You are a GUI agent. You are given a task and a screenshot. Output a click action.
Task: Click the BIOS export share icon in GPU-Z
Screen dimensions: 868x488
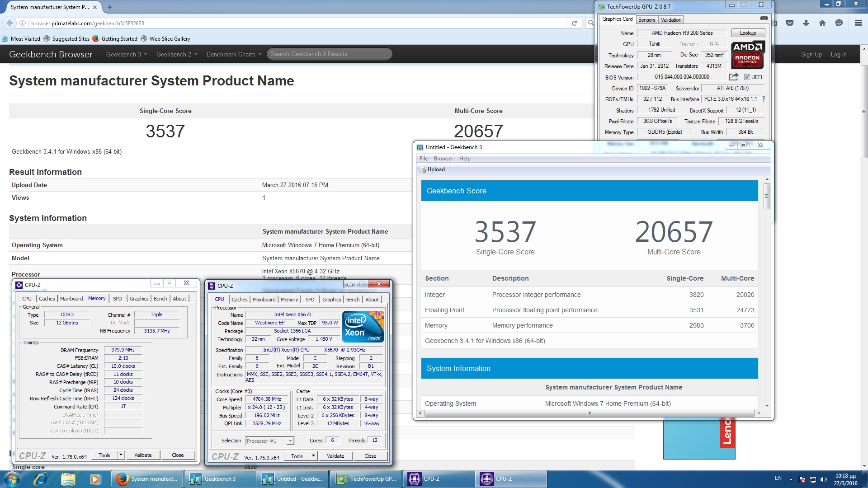(734, 77)
